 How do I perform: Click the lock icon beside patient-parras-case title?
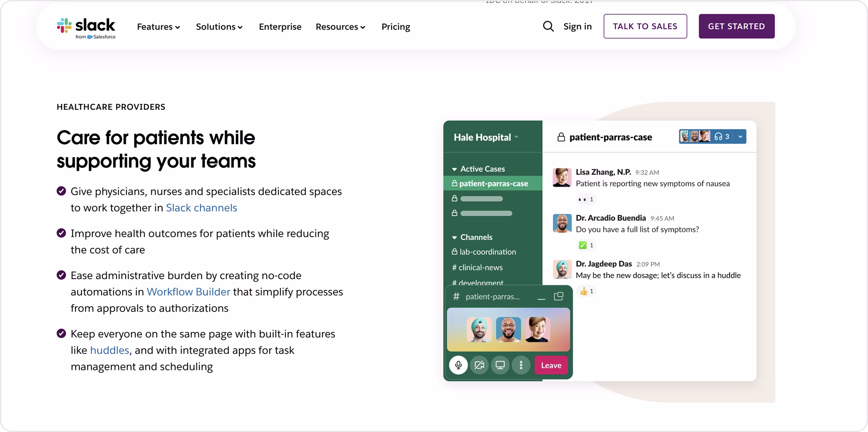point(561,137)
